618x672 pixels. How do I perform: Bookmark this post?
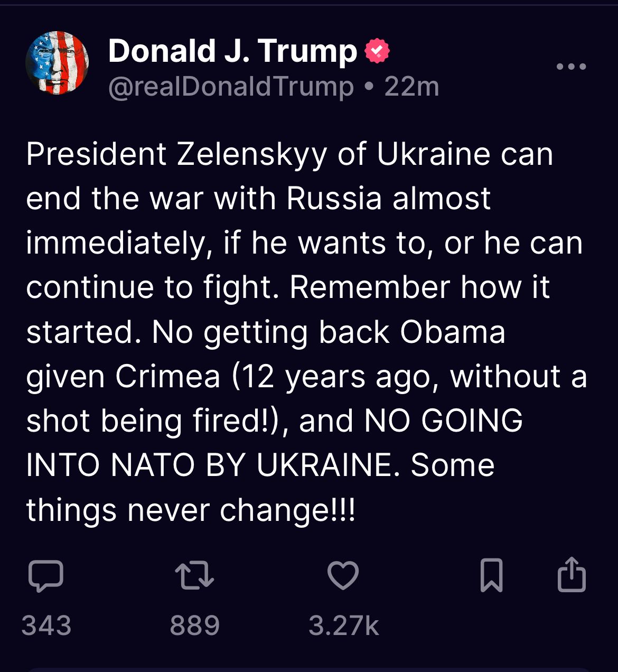point(492,575)
